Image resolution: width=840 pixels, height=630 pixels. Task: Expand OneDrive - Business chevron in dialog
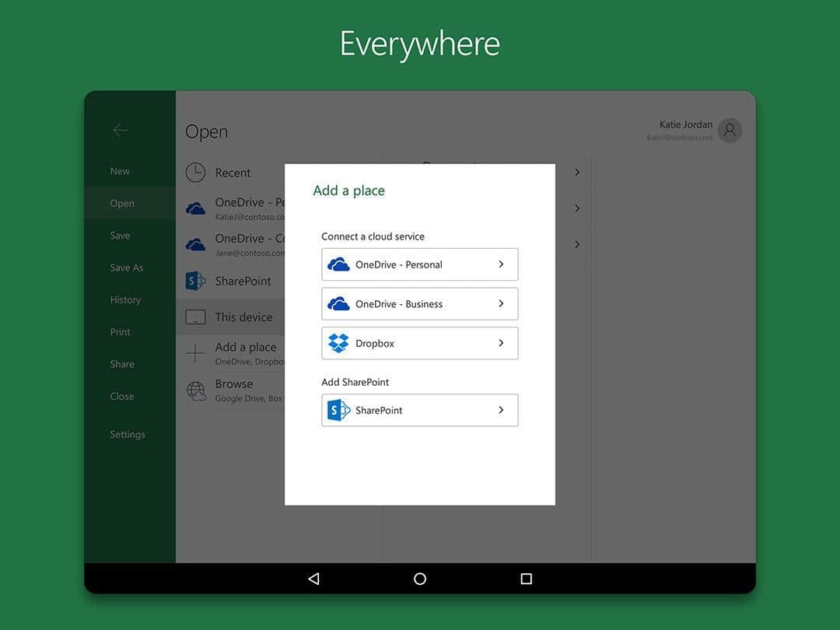click(x=501, y=304)
